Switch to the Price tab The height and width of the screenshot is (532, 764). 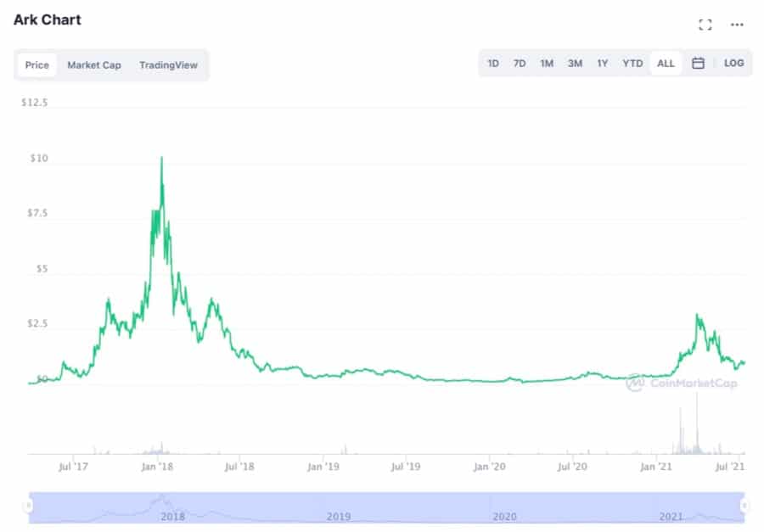pyautogui.click(x=37, y=65)
